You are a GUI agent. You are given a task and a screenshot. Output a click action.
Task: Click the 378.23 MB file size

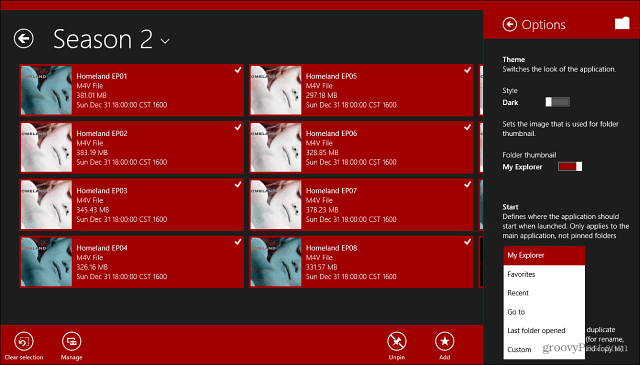[x=322, y=210]
